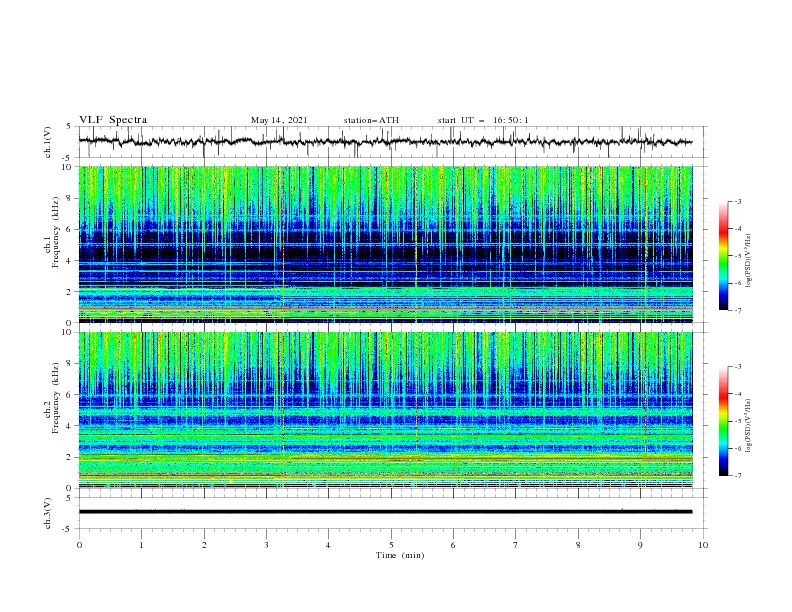Click the "start UT = 16:50:1" header text
This screenshot has height=612, width=792.
click(483, 120)
